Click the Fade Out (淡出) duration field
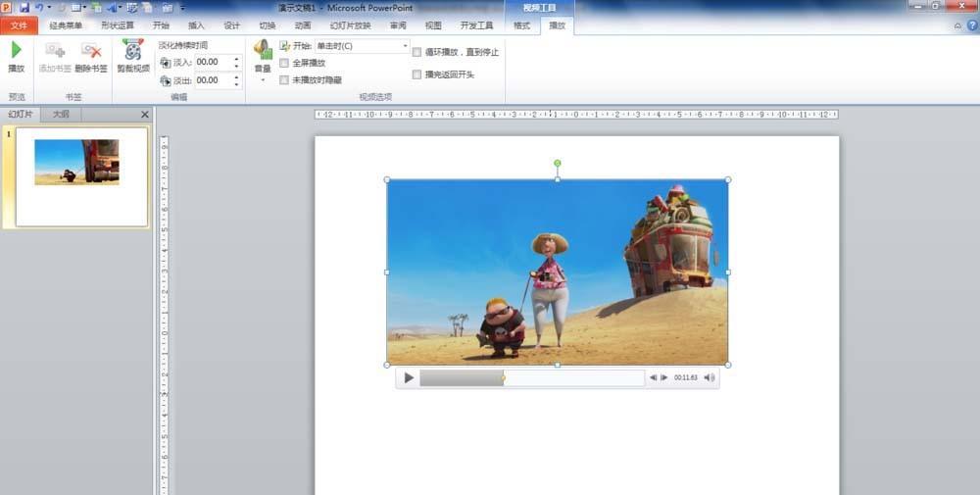980x495 pixels. [213, 80]
